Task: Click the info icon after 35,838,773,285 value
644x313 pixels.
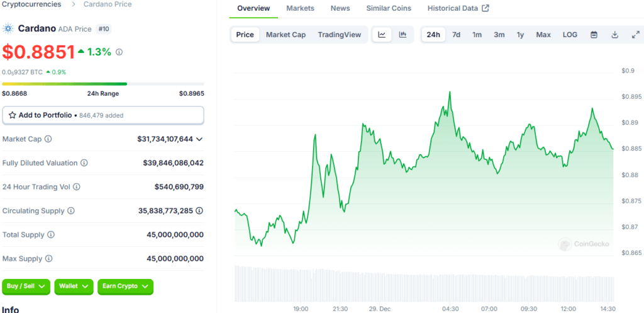Action: (x=199, y=210)
